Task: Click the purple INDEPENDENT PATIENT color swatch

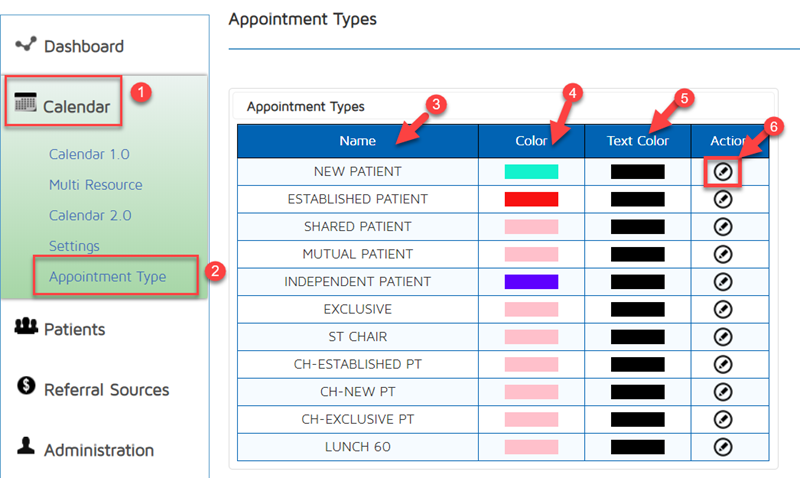Action: click(x=531, y=282)
